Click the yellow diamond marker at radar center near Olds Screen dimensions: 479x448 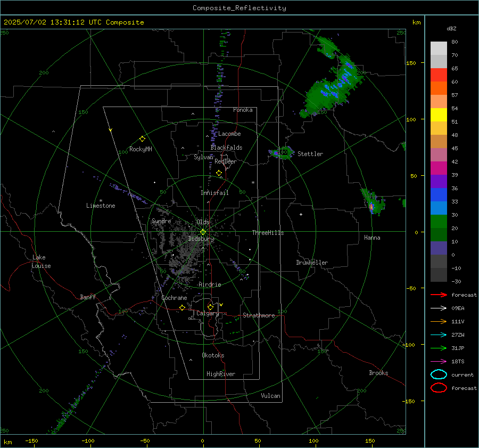pyautogui.click(x=203, y=232)
